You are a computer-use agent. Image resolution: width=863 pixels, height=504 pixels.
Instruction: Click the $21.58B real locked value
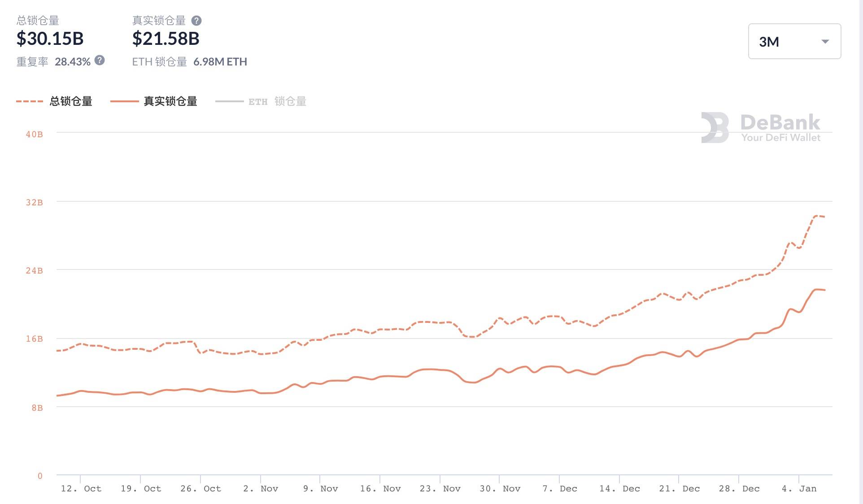pyautogui.click(x=166, y=39)
